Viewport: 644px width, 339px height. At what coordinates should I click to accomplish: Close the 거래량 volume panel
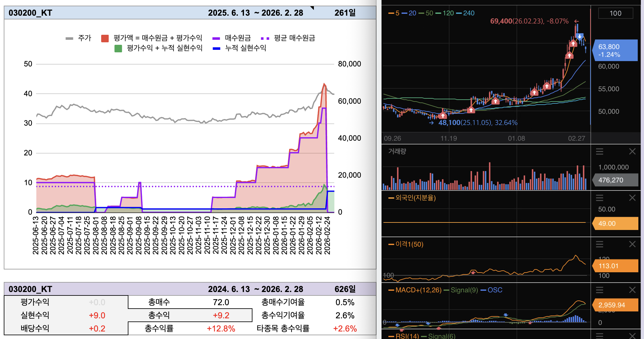click(632, 152)
